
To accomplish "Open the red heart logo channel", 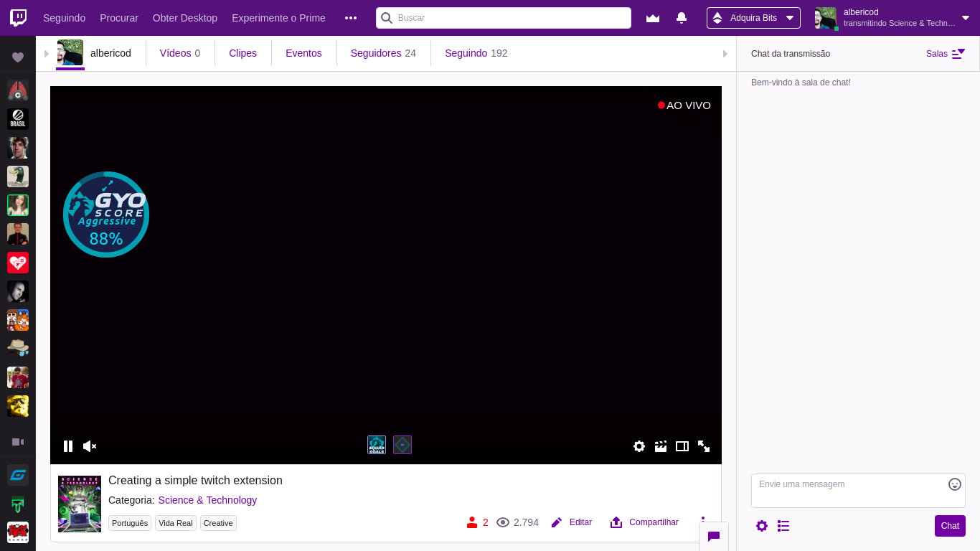I will (x=18, y=263).
